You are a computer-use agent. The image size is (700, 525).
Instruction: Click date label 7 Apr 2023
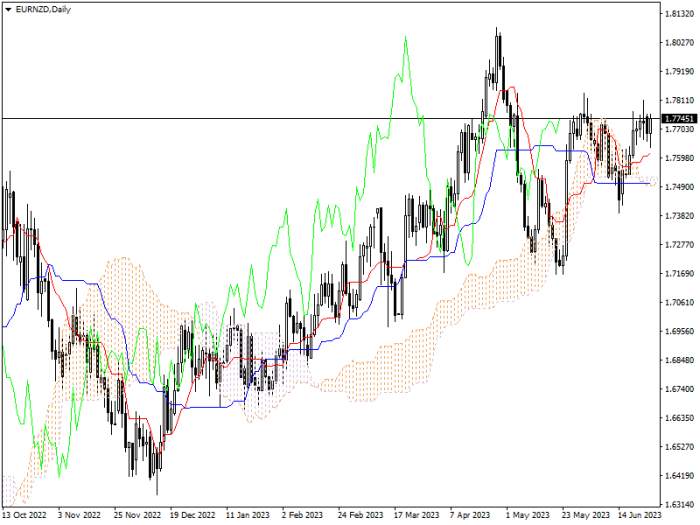(x=470, y=515)
